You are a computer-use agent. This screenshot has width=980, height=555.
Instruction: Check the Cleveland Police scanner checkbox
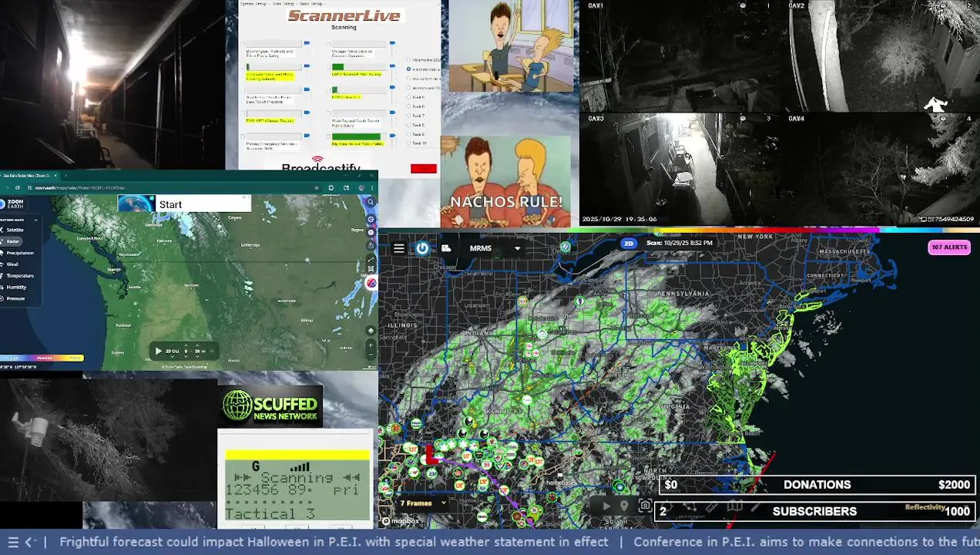coord(243,67)
